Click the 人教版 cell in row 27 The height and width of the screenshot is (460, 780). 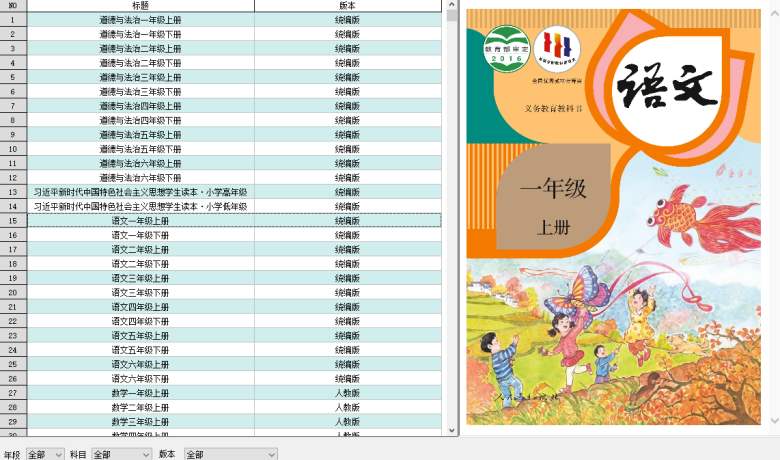tap(348, 393)
